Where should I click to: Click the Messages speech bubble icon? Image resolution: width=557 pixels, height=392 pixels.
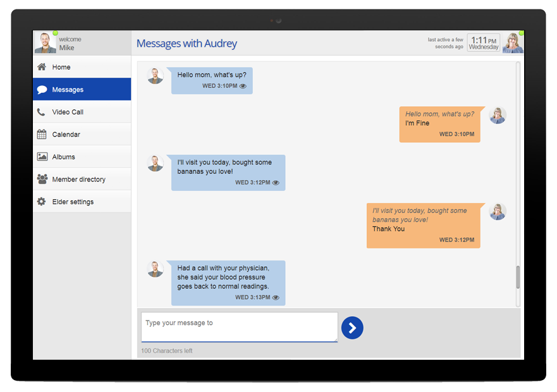tap(42, 90)
